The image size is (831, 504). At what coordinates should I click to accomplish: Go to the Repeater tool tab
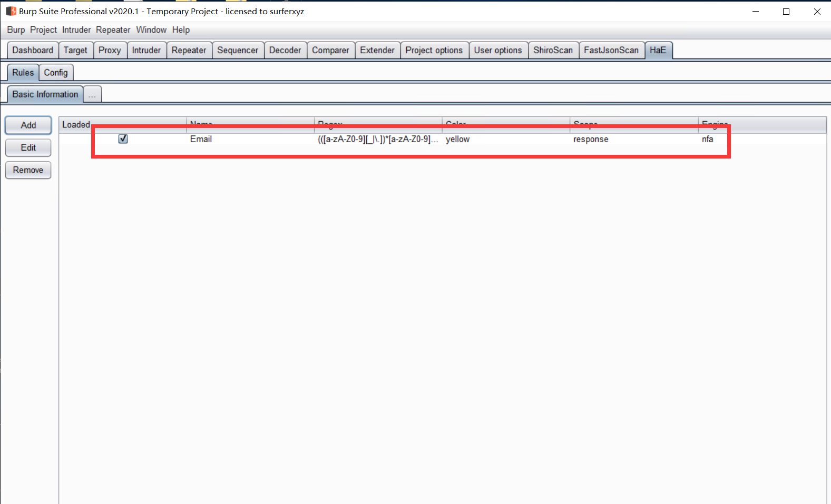[x=189, y=50]
